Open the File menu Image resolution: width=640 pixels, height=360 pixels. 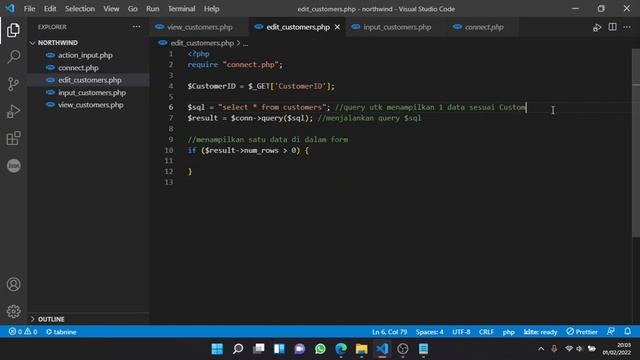[29, 9]
